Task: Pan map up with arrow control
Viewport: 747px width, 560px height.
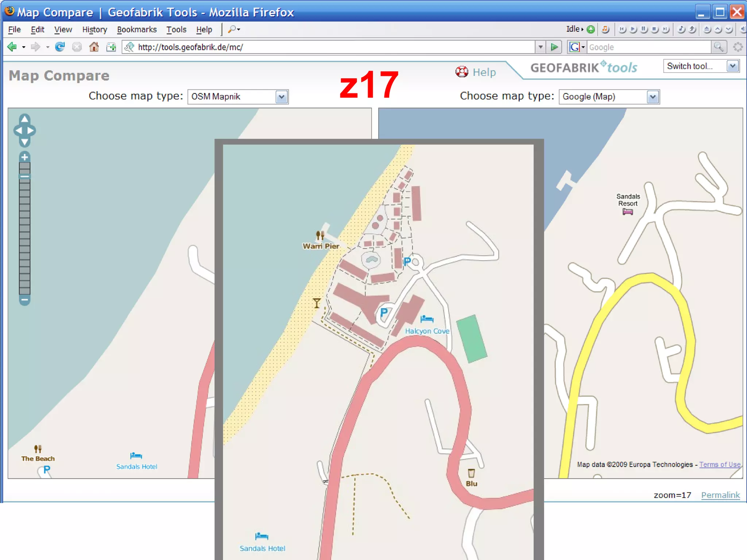Action: coord(24,119)
